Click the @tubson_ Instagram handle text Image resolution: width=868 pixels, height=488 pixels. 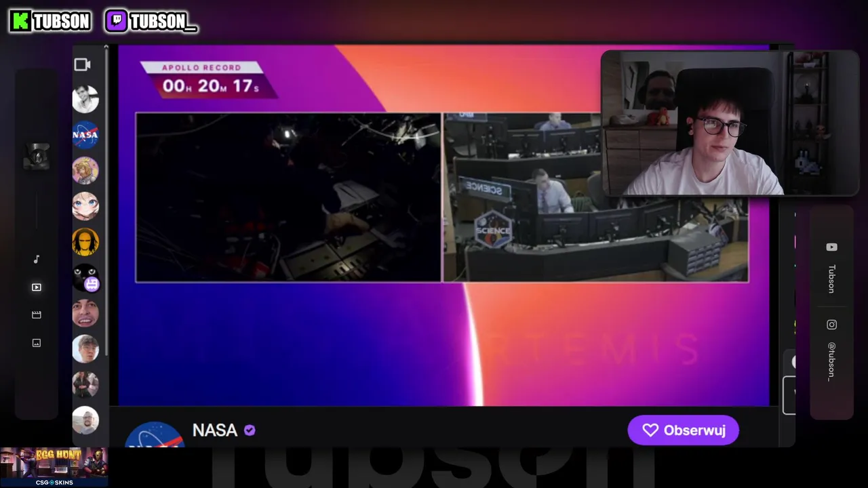click(831, 361)
